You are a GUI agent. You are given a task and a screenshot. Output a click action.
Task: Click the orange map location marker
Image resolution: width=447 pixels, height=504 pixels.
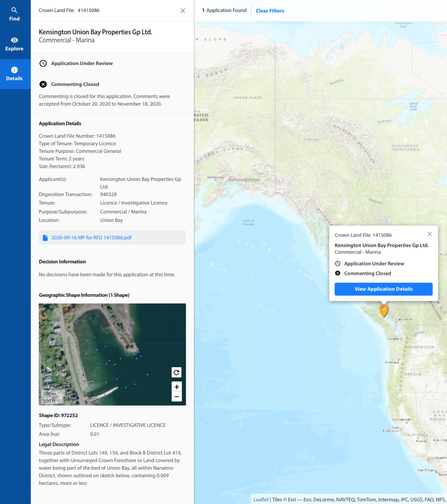coord(384,310)
